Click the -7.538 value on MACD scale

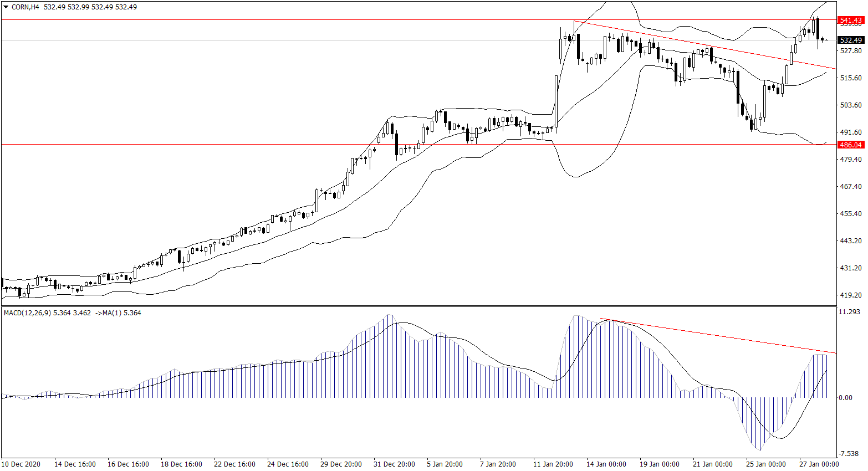pyautogui.click(x=849, y=454)
